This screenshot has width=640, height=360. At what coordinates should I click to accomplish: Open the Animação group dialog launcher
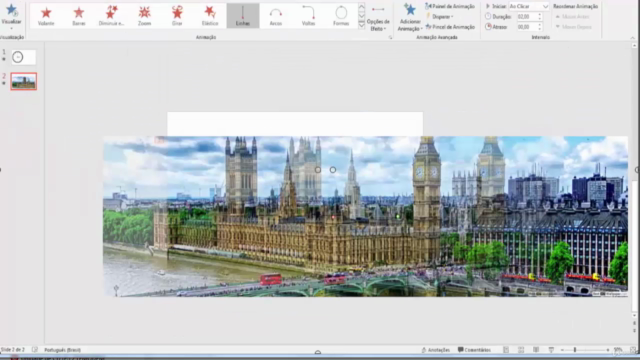(x=390, y=38)
